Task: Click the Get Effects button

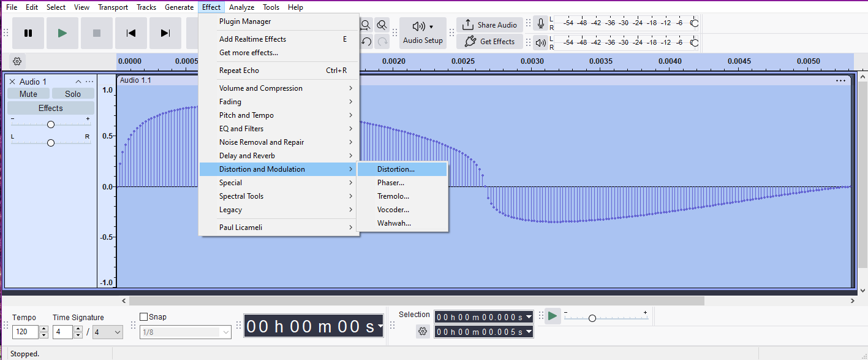Action: 489,42
